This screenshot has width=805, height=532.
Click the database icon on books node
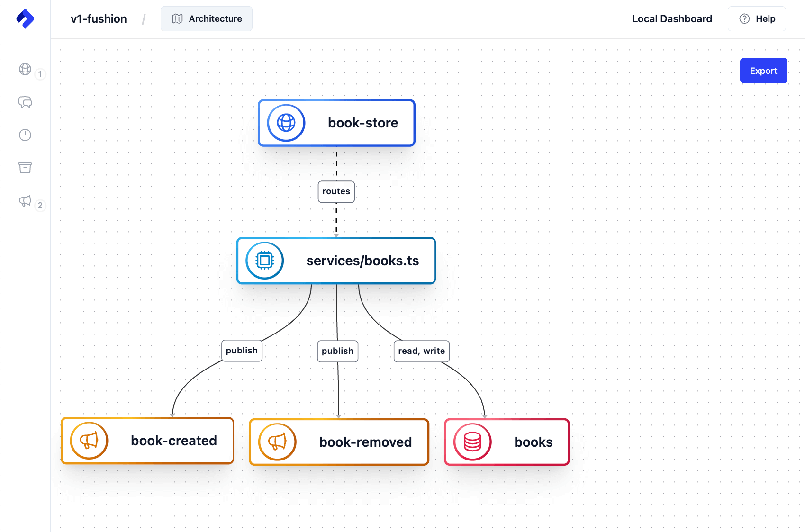[x=472, y=442]
